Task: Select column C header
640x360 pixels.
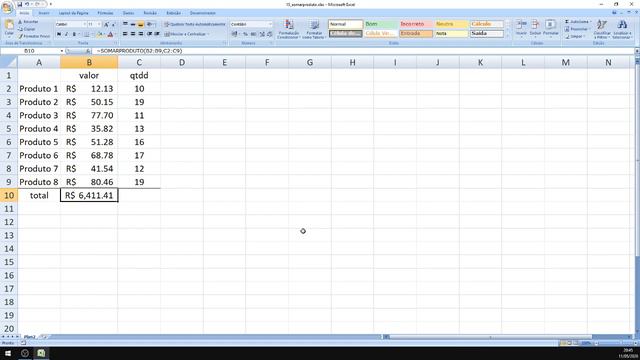Action: [139, 62]
